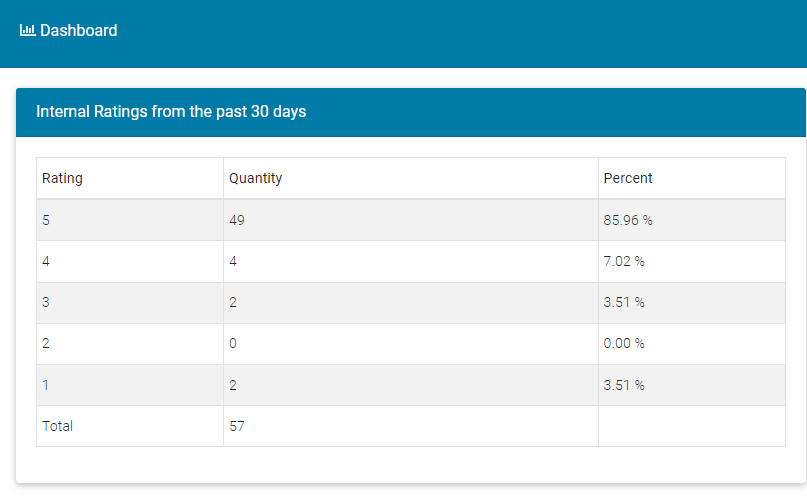This screenshot has width=807, height=498.
Task: Click the total quantity value 57
Action: [x=237, y=426]
